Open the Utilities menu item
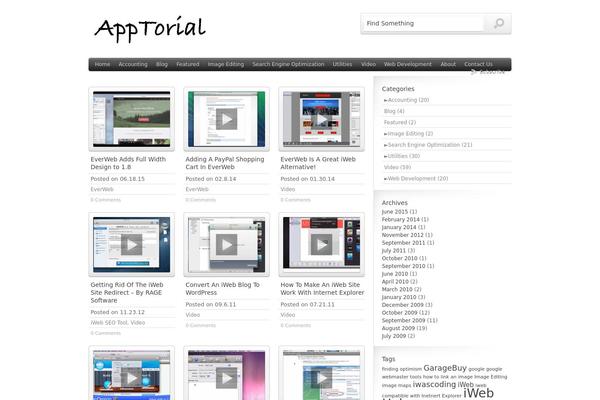Screen dimensions: 600x400 342,64
